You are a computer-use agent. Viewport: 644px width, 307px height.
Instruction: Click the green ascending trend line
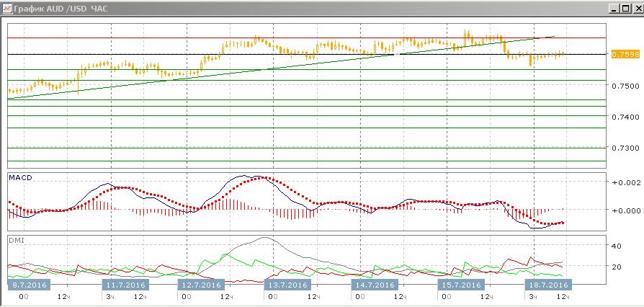(x=282, y=68)
